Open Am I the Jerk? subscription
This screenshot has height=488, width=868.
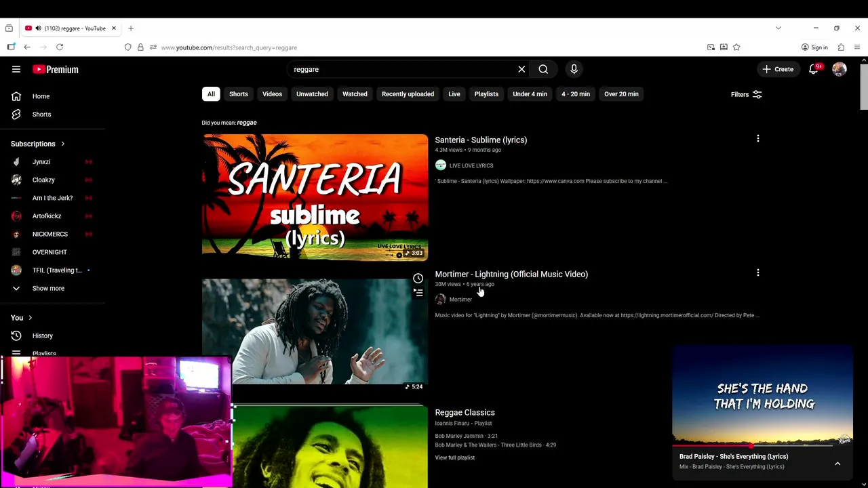(53, 198)
